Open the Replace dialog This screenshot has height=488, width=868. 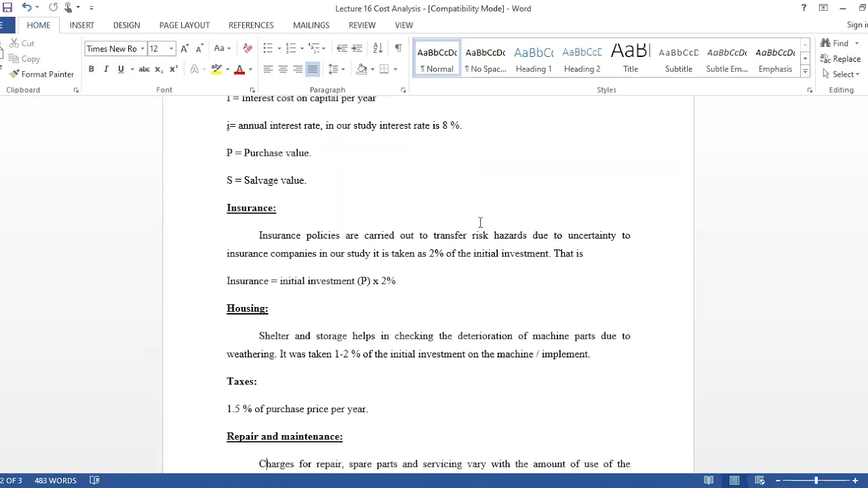click(x=840, y=59)
